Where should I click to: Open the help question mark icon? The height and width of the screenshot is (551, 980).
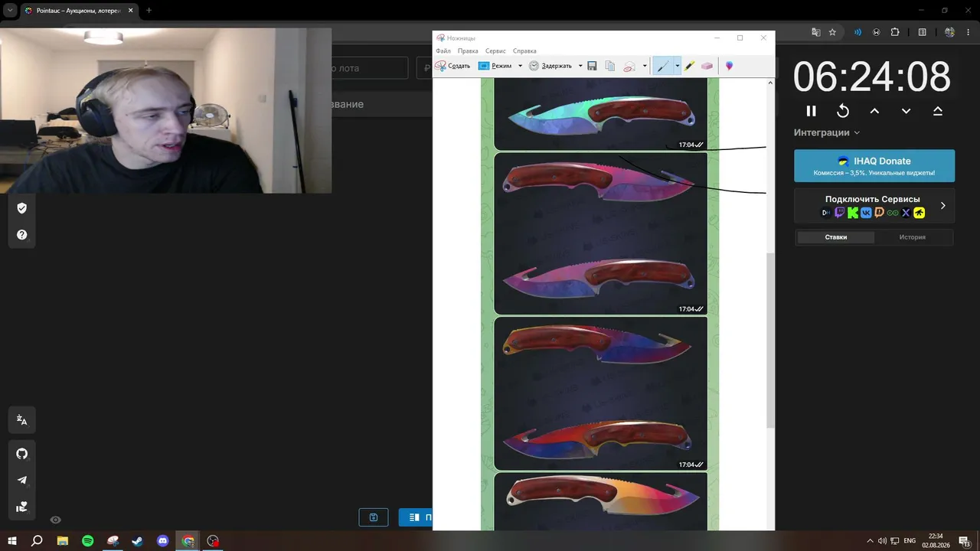[21, 235]
